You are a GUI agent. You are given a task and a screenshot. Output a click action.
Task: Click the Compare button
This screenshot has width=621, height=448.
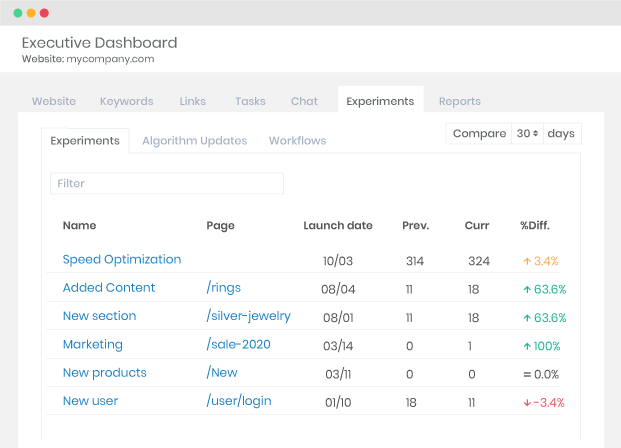click(x=479, y=134)
